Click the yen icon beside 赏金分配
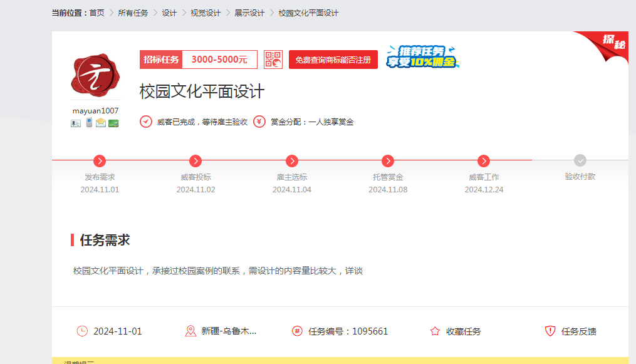The height and width of the screenshot is (364, 636). click(x=259, y=122)
